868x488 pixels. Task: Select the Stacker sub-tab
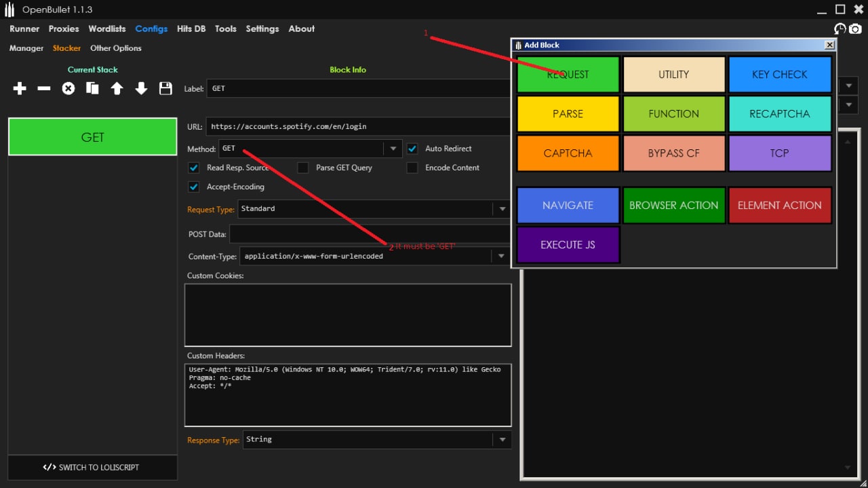tap(66, 48)
